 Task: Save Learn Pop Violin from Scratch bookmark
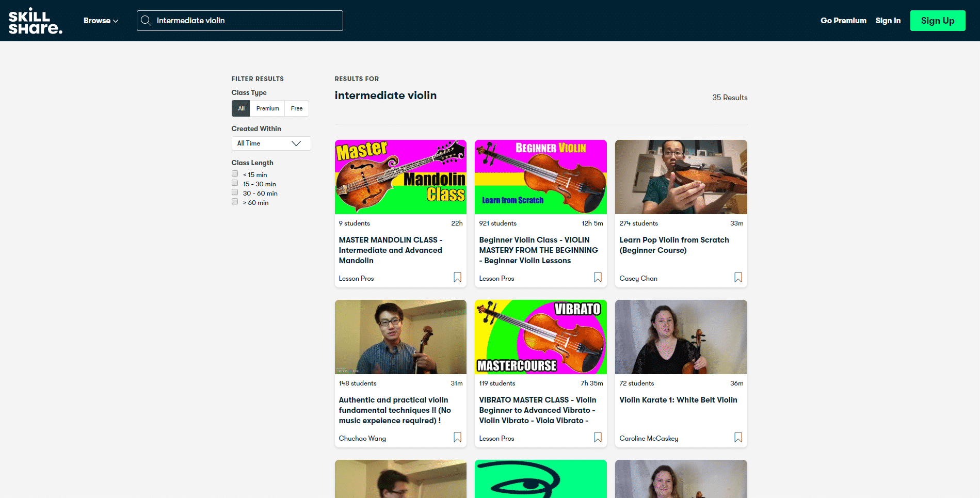[738, 278]
